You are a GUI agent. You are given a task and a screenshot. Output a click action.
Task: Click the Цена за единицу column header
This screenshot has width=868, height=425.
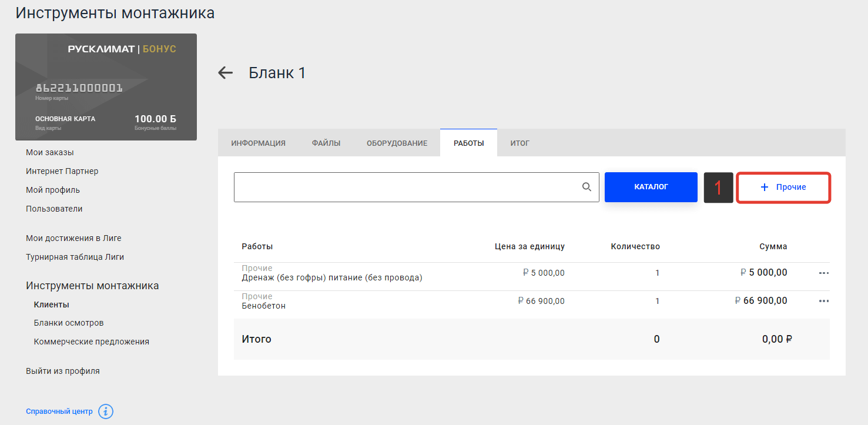(x=530, y=246)
